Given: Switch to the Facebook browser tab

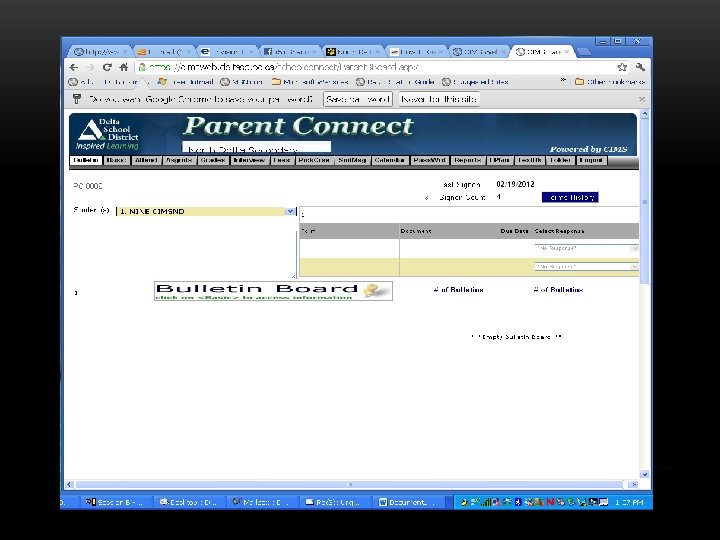Looking at the screenshot, I should coord(291,52).
